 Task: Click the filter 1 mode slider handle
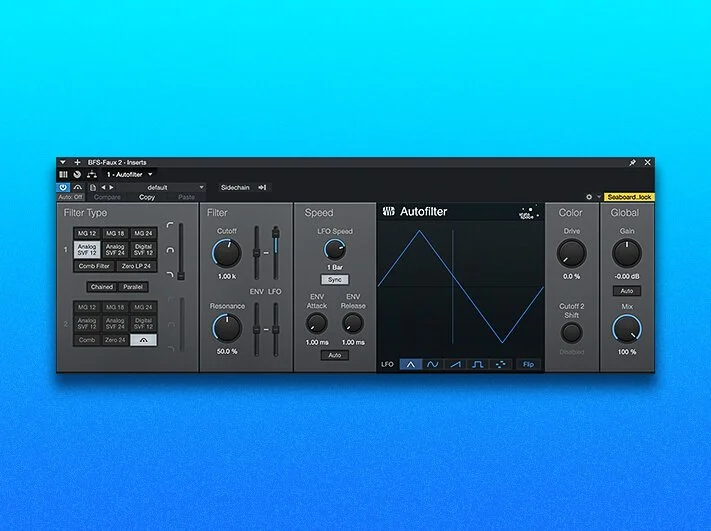pyautogui.click(x=181, y=276)
